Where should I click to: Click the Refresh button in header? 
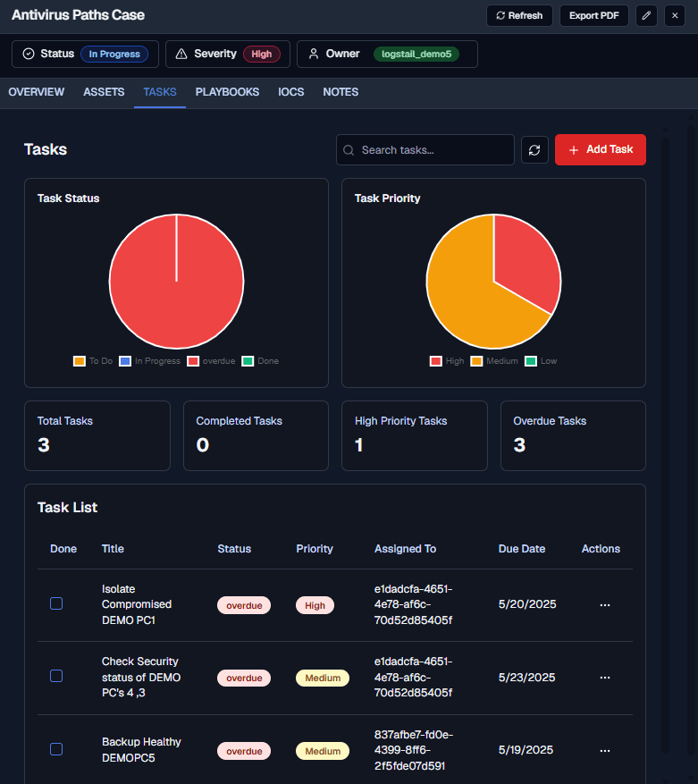pyautogui.click(x=519, y=15)
